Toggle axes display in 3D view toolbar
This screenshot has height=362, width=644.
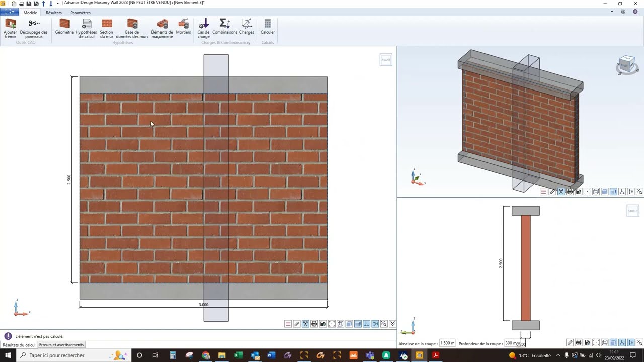click(622, 192)
